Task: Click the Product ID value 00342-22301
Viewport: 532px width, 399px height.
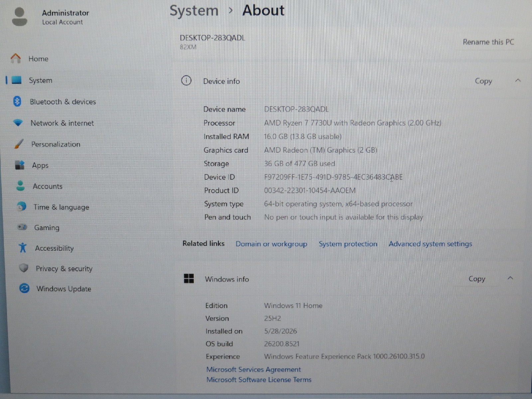Action: click(x=310, y=191)
